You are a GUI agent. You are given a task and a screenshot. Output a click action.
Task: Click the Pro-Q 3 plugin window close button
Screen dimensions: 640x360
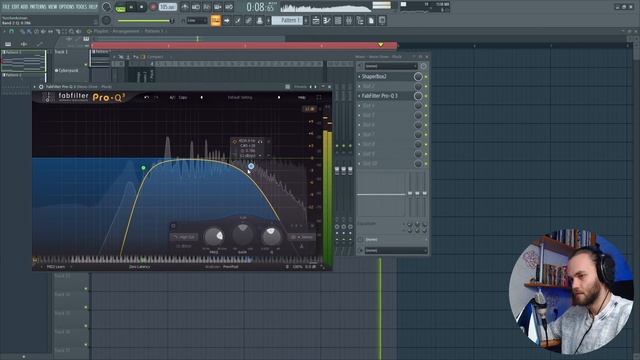pos(329,87)
